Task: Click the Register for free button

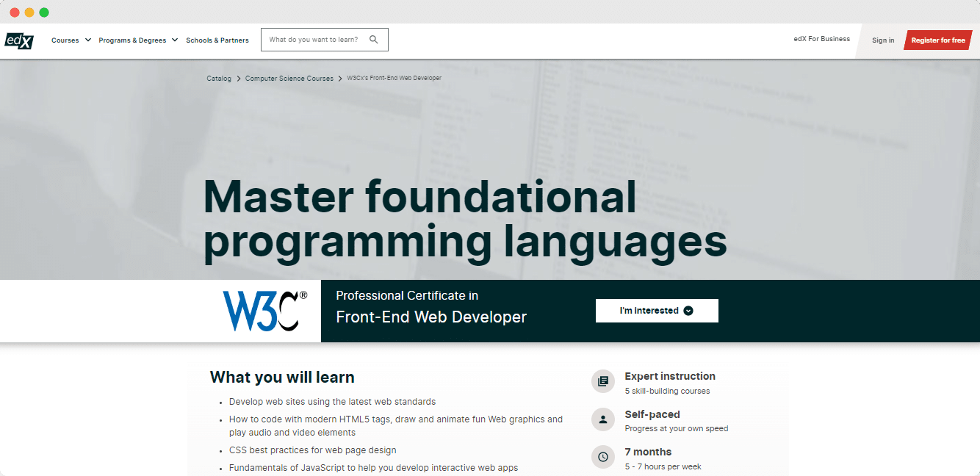Action: 938,40
